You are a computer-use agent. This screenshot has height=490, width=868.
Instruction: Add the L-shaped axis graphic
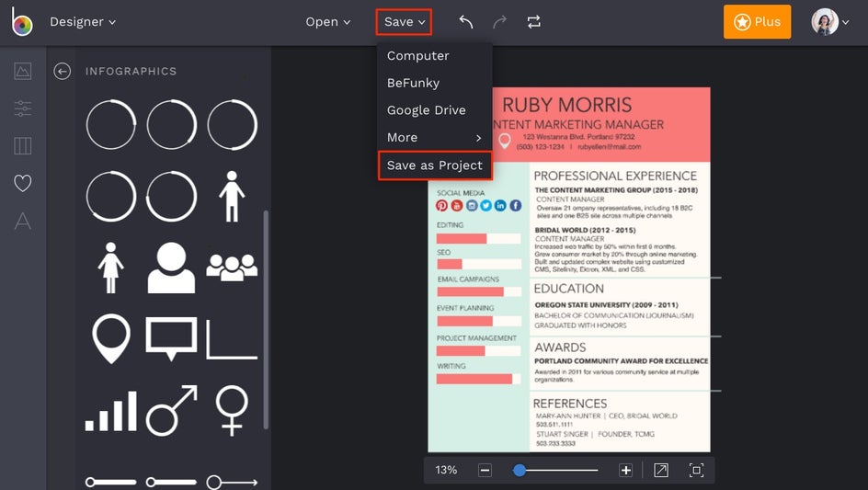click(232, 339)
